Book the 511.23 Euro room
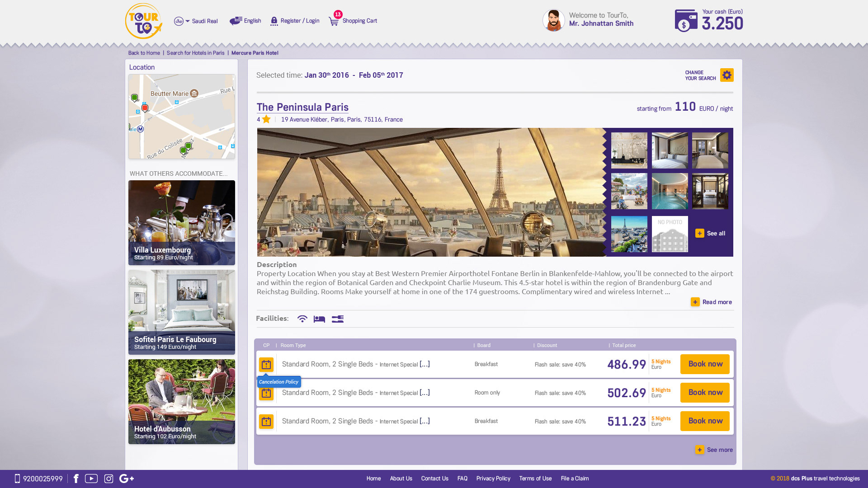The image size is (868, 488). click(705, 421)
